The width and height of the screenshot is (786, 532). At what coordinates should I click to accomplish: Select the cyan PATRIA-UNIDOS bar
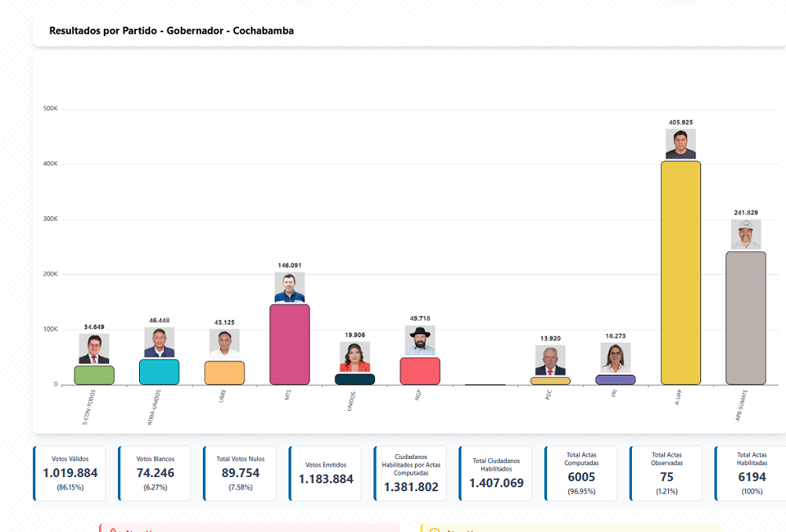tap(160, 372)
